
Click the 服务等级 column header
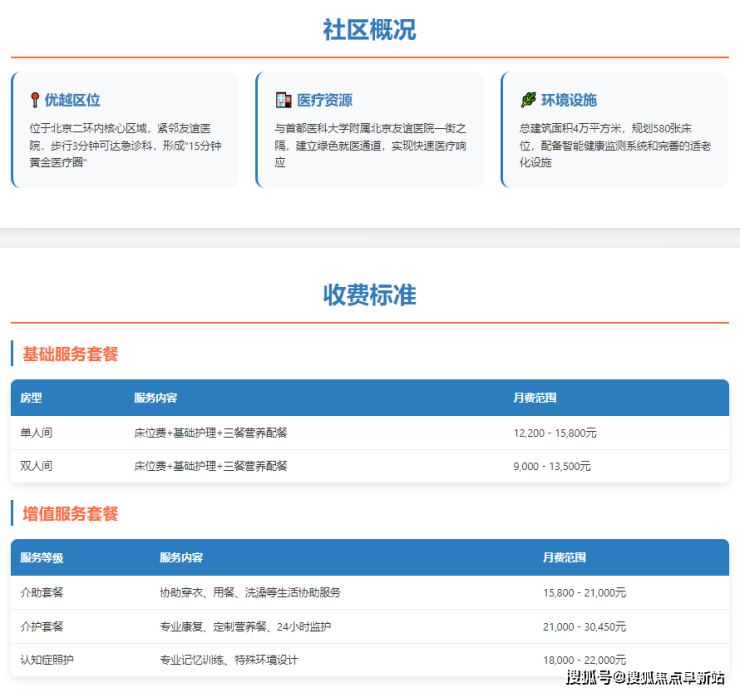[42, 557]
